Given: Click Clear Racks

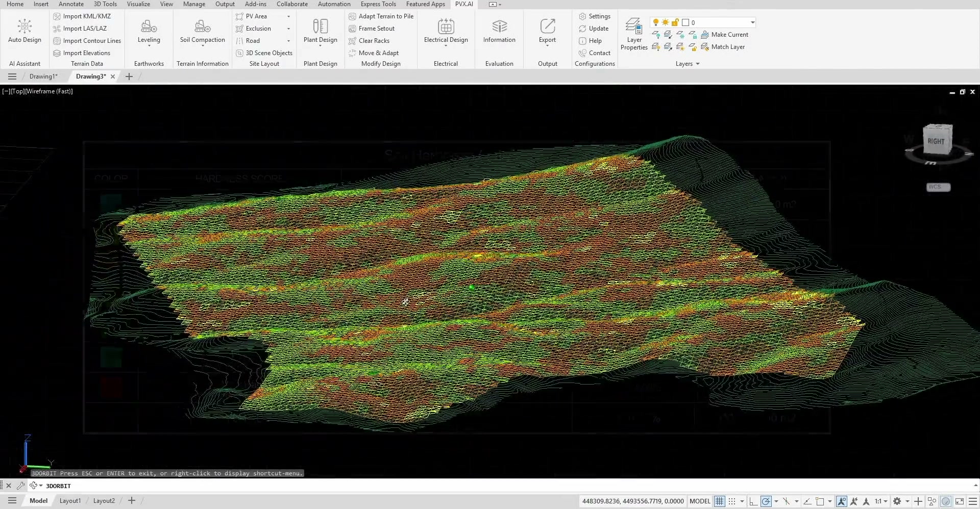Looking at the screenshot, I should click(x=369, y=41).
